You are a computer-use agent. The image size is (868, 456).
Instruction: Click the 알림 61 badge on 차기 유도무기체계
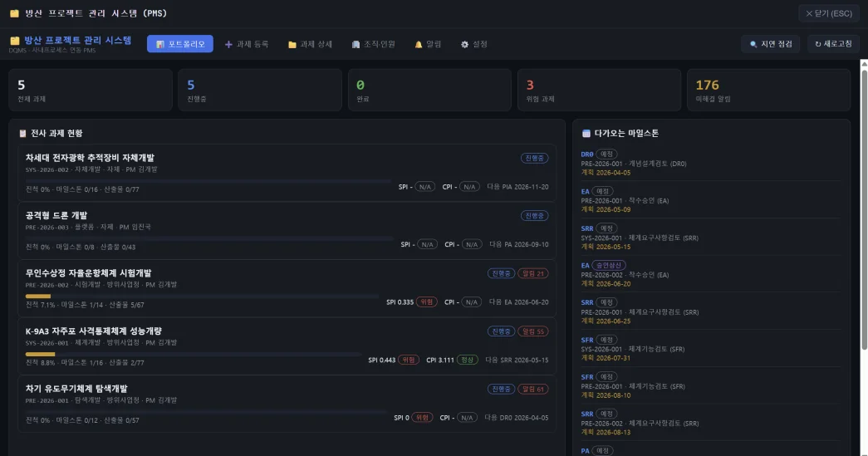point(532,389)
